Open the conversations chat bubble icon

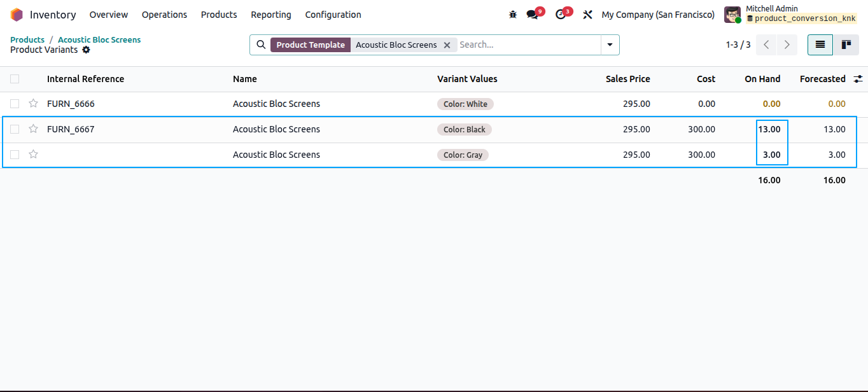pos(533,15)
